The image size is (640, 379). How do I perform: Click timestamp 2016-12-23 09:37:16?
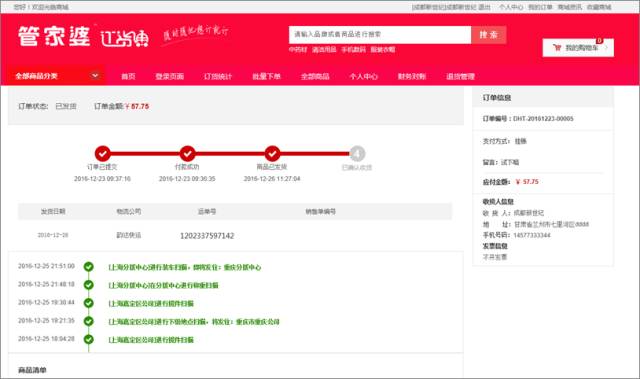pyautogui.click(x=102, y=179)
